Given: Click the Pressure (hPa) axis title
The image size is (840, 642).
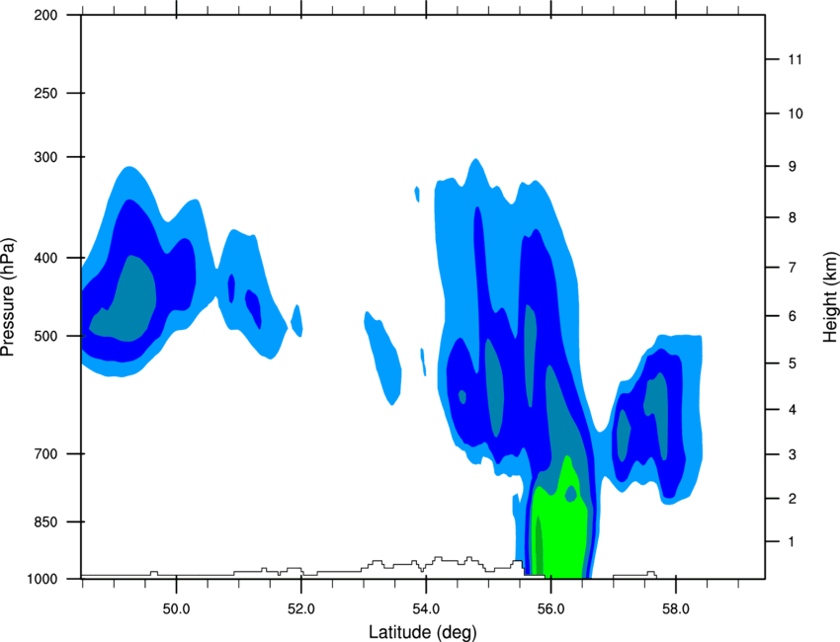Looking at the screenshot, I should point(8,297).
